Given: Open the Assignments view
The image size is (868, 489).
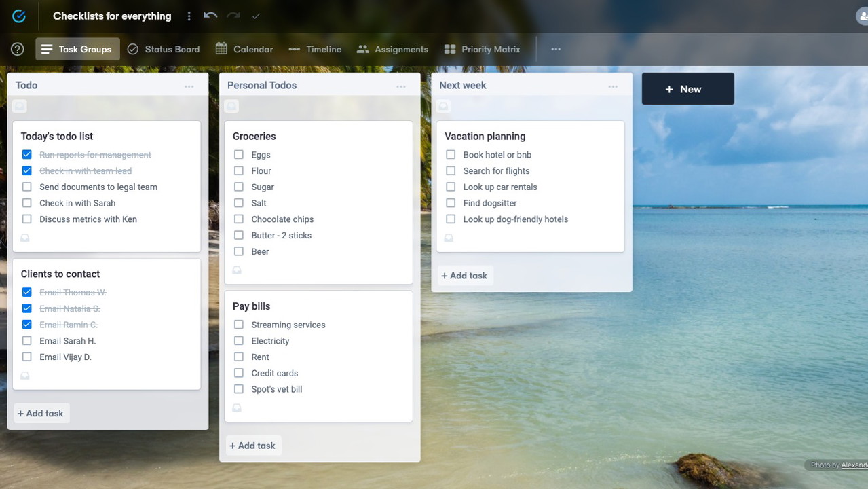Looking at the screenshot, I should point(393,49).
